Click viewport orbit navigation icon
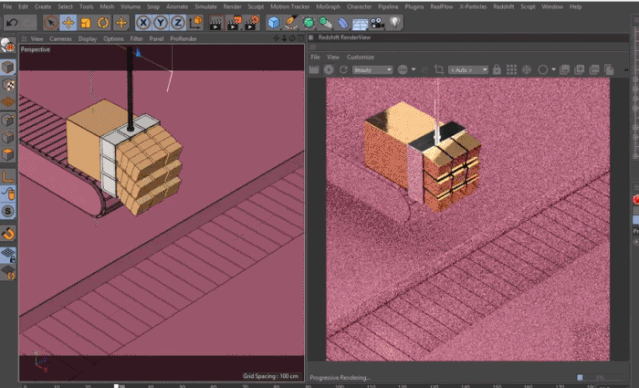Viewport: 639px width, 388px height. pyautogui.click(x=292, y=38)
